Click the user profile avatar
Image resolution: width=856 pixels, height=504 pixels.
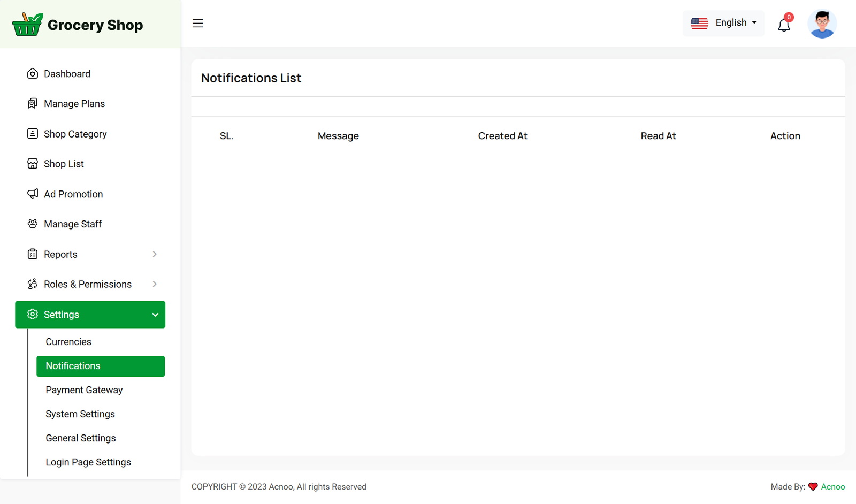click(822, 24)
